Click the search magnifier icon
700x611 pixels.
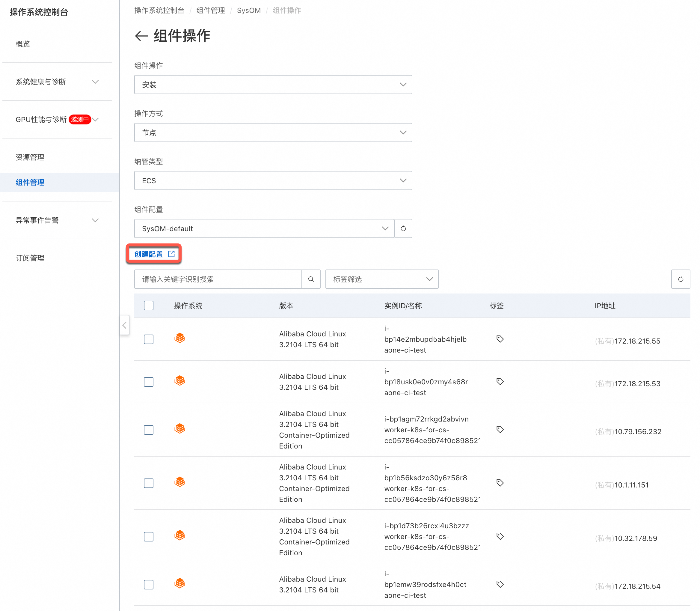(x=311, y=279)
